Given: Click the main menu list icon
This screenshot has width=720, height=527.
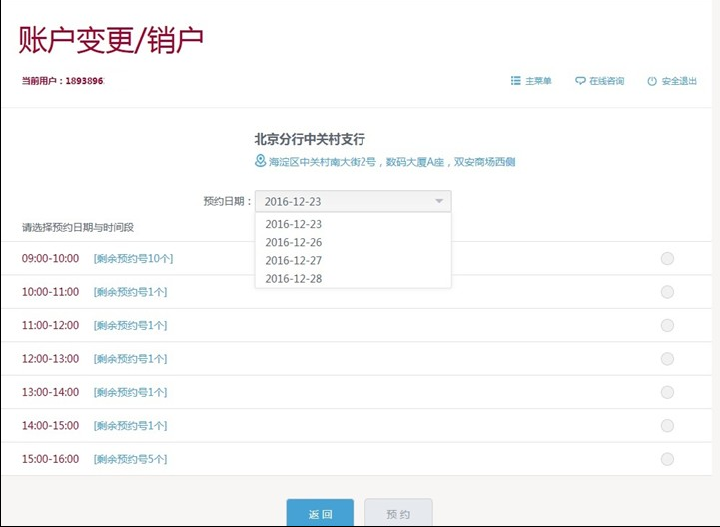Looking at the screenshot, I should pyautogui.click(x=515, y=81).
